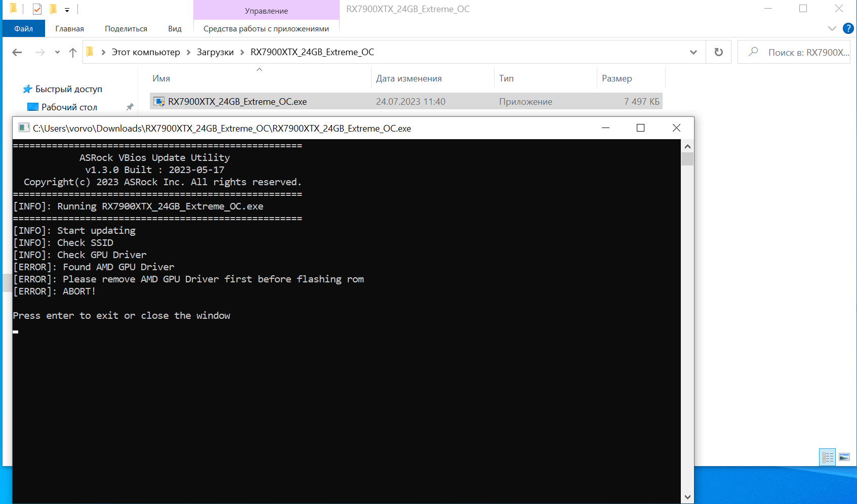
Task: Select the Управление contextual tab
Action: [x=266, y=10]
